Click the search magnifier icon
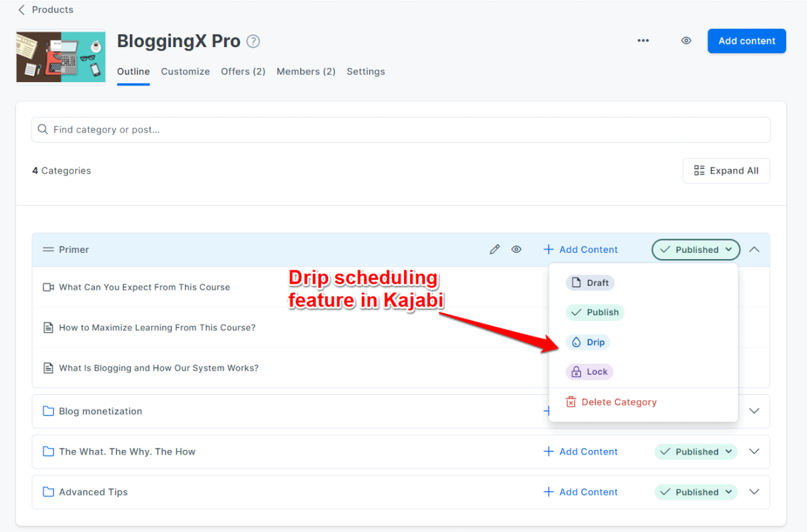The height and width of the screenshot is (532, 807). (43, 130)
